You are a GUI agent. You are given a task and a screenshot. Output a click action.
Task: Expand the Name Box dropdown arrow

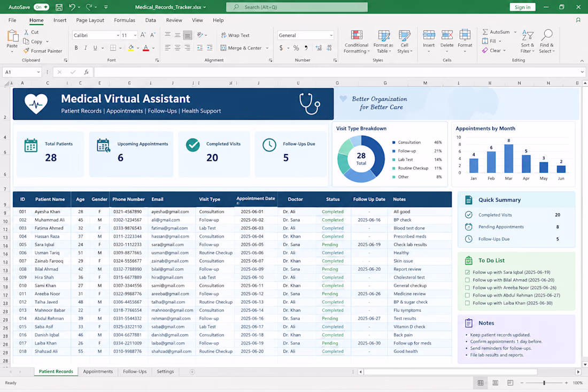click(x=38, y=72)
